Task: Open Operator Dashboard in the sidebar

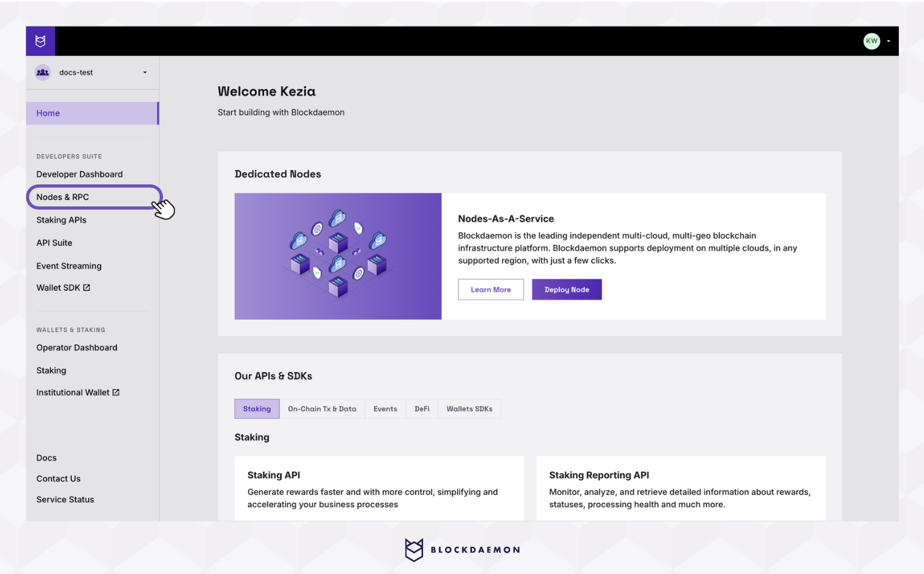Action: (x=77, y=347)
